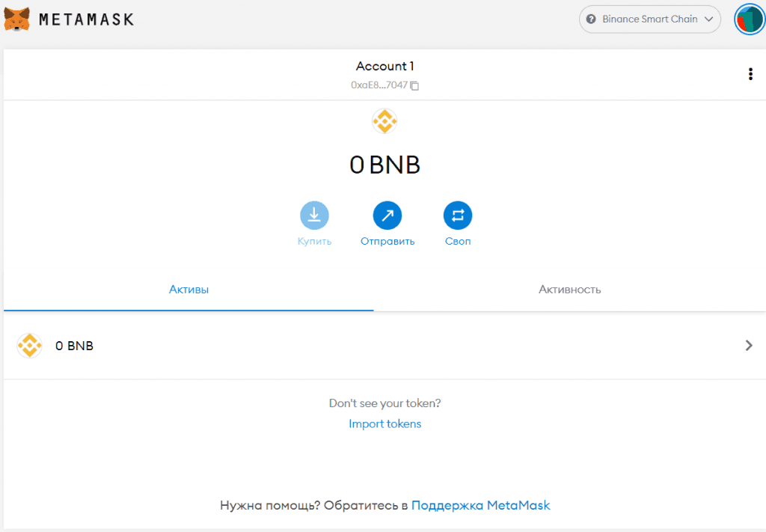The height and width of the screenshot is (532, 766).
Task: Open the account avatar menu
Action: point(750,19)
